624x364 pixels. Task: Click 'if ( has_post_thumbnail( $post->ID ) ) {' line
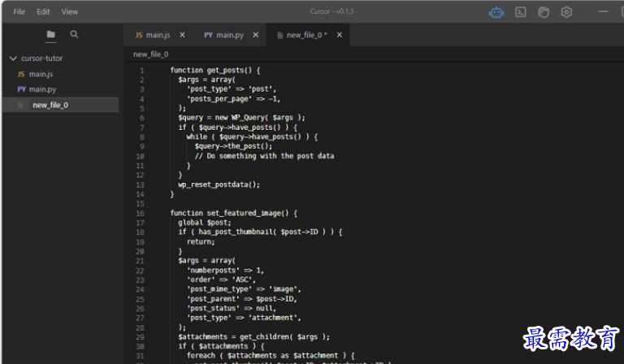click(x=260, y=232)
